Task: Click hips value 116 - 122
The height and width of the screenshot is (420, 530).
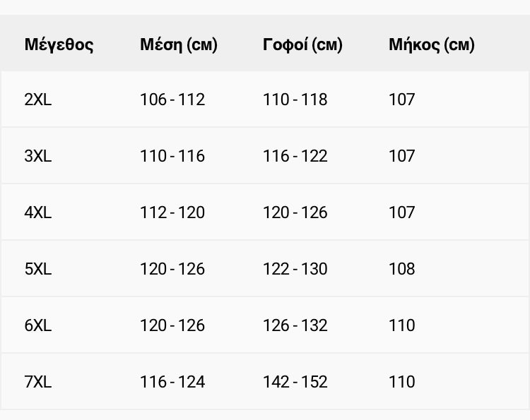Action: 295,156
